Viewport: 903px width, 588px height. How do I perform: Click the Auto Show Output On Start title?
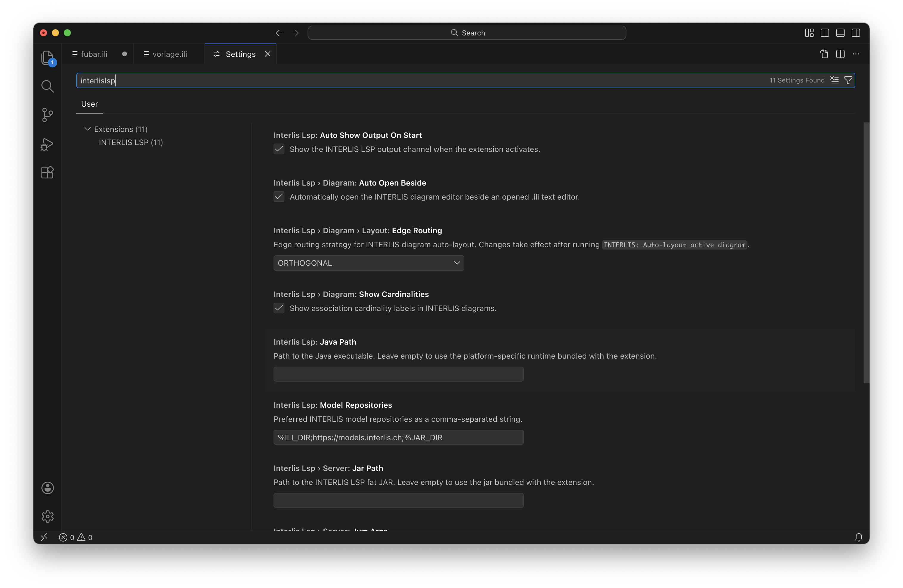(x=347, y=135)
